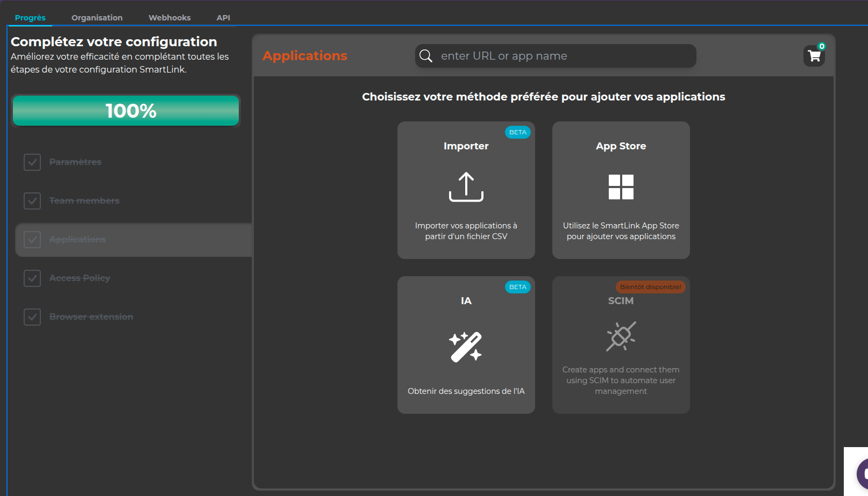Click the magnifying glass search icon
Image resolution: width=868 pixels, height=496 pixels.
426,56
